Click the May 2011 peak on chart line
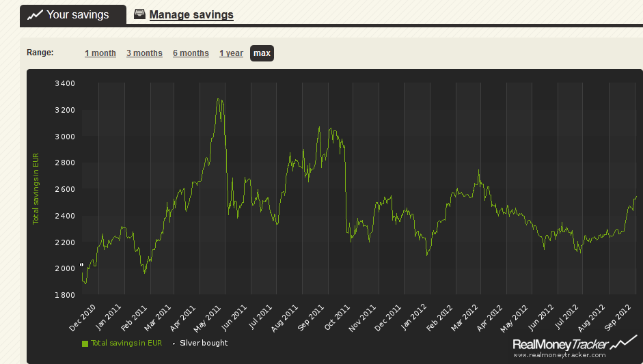The height and width of the screenshot is (364, 643). (218, 100)
